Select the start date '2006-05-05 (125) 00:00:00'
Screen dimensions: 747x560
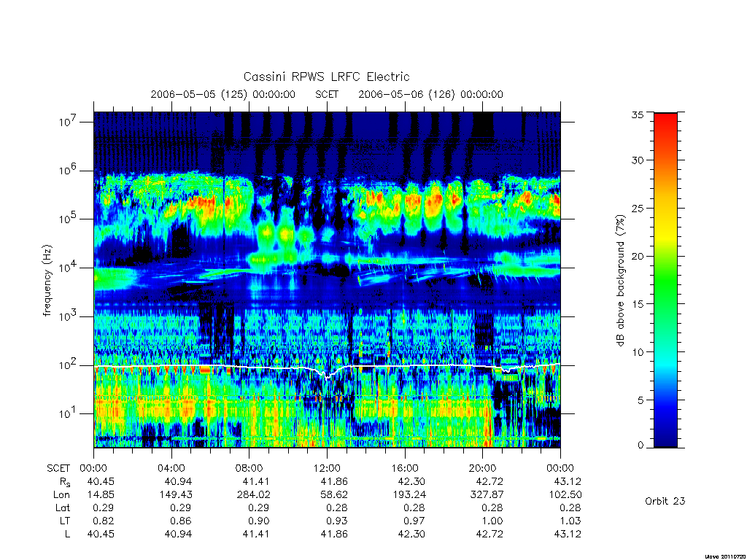click(223, 94)
